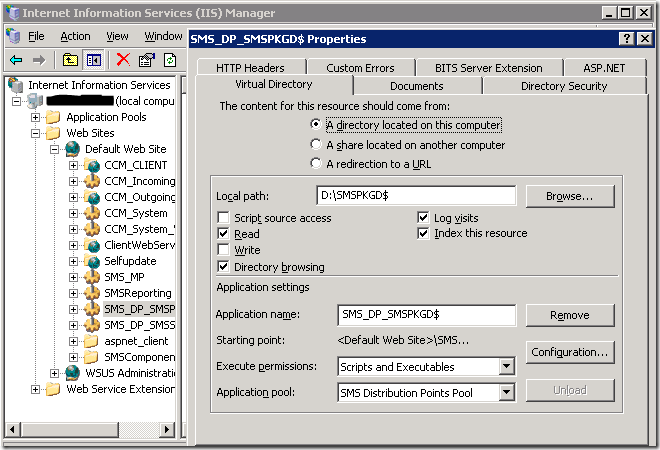Viewport: 660px width, 450px height.
Task: Uncheck the Directory browsing checkbox
Action: 224,267
